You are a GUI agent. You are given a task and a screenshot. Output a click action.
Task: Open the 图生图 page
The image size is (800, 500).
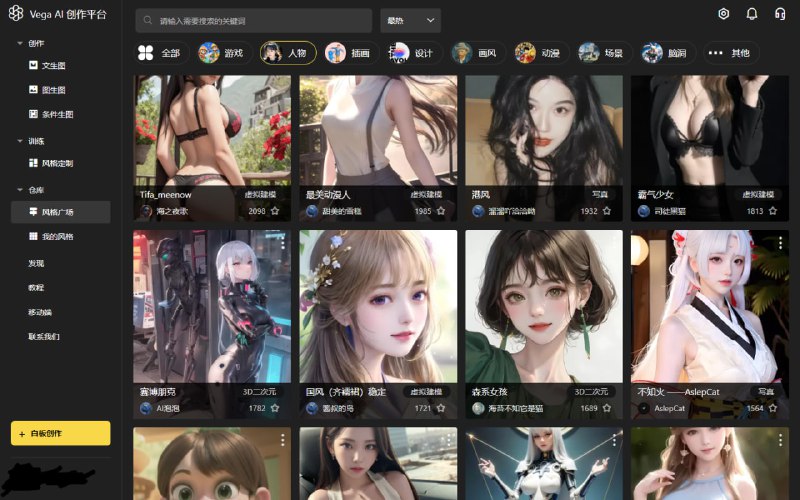(x=47, y=90)
